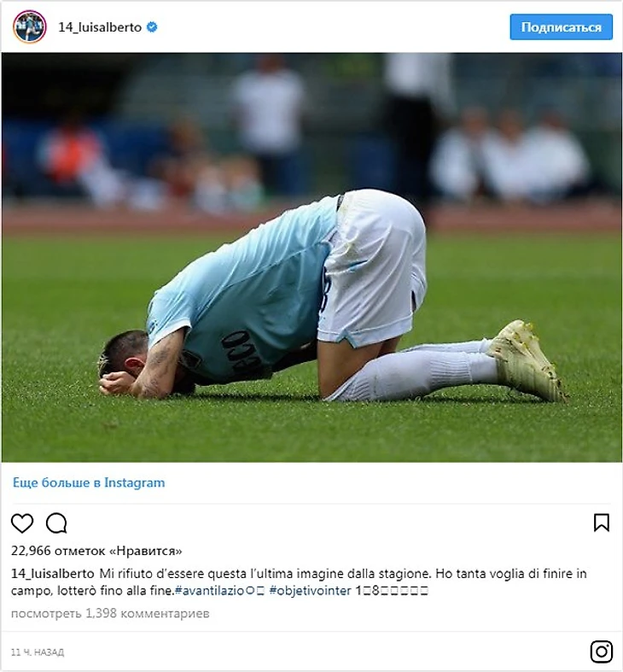
Task: Open the 14_luisalberto name in caption
Action: [53, 574]
